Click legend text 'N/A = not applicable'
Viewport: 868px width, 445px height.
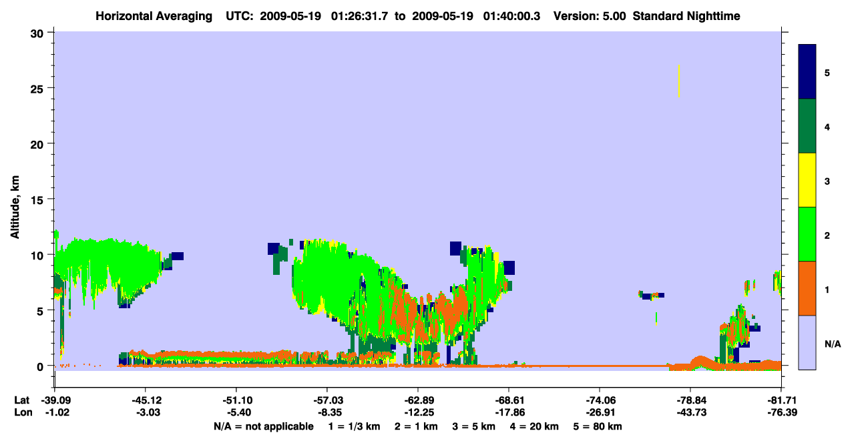264,426
